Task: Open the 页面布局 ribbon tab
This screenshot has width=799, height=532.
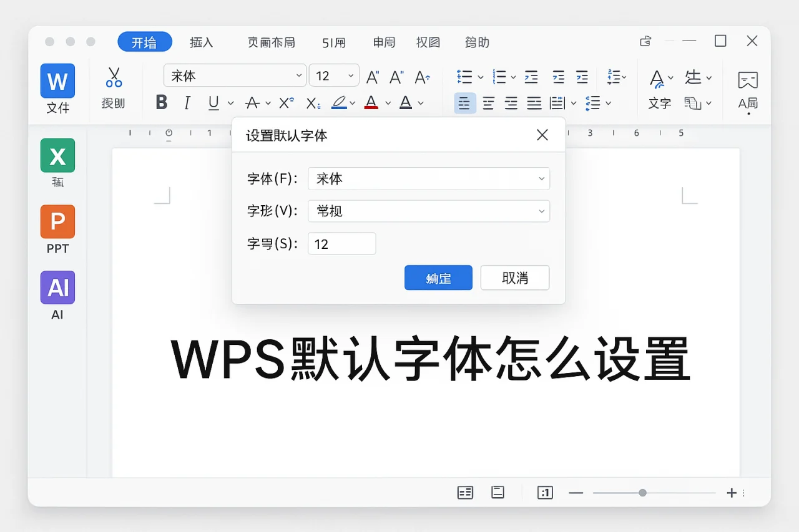Action: pyautogui.click(x=272, y=42)
